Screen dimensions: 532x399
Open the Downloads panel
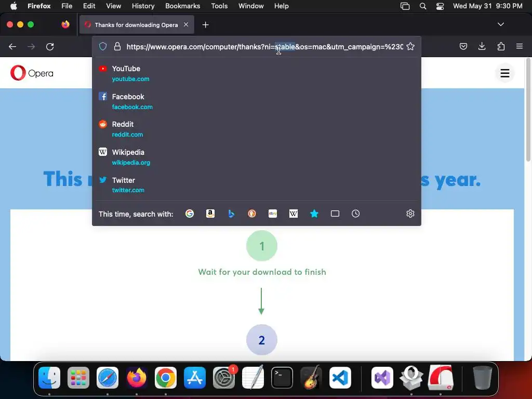pos(482,46)
